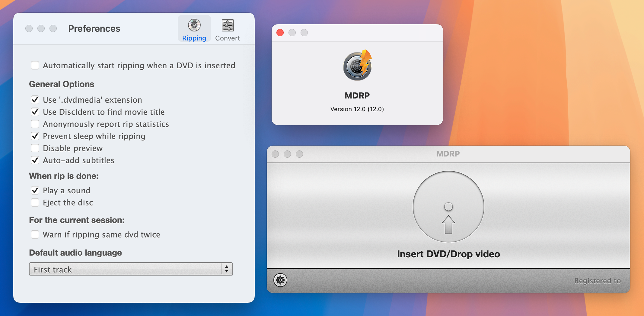This screenshot has width=644, height=316.
Task: Click the MDRP name in About window
Action: pyautogui.click(x=357, y=95)
